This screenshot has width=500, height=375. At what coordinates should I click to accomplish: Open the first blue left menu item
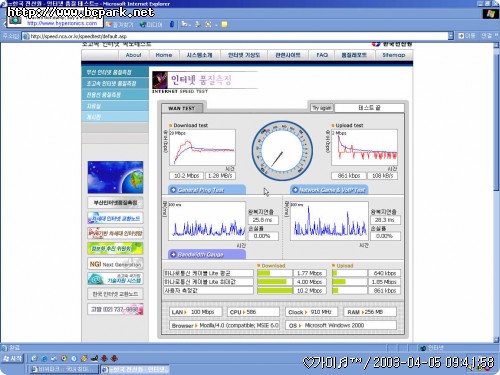click(115, 72)
